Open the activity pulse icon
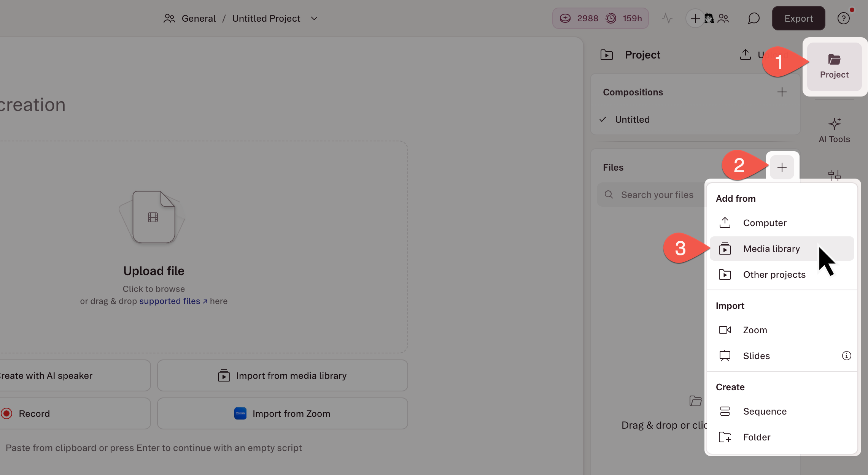 click(667, 18)
